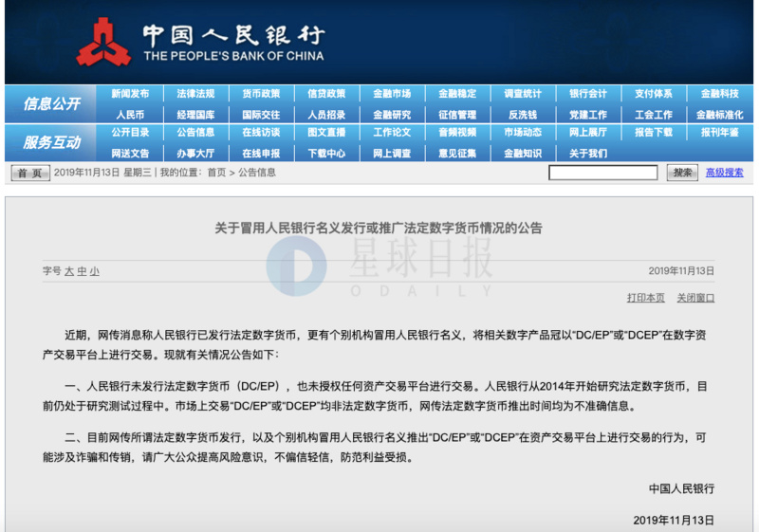This screenshot has width=759, height=532.
Task: Set font size to 大 (large)
Action: point(69,271)
